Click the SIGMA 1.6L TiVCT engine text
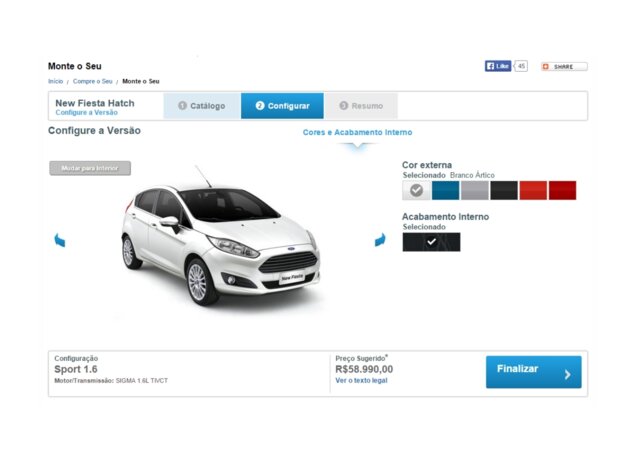The height and width of the screenshot is (450, 635). pyautogui.click(x=142, y=381)
